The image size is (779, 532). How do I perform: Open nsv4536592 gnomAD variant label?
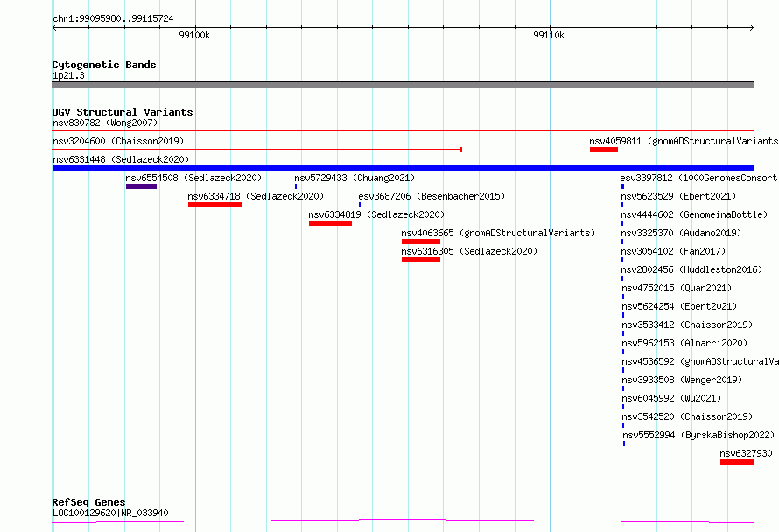coord(700,361)
